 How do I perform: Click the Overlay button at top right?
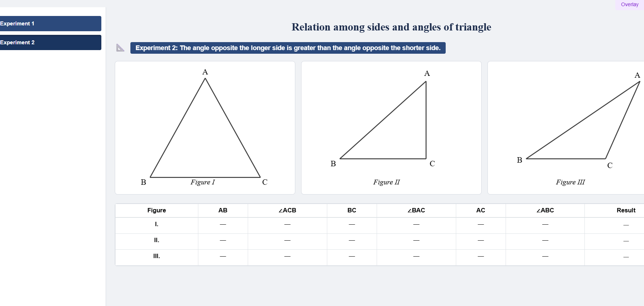pos(629,4)
